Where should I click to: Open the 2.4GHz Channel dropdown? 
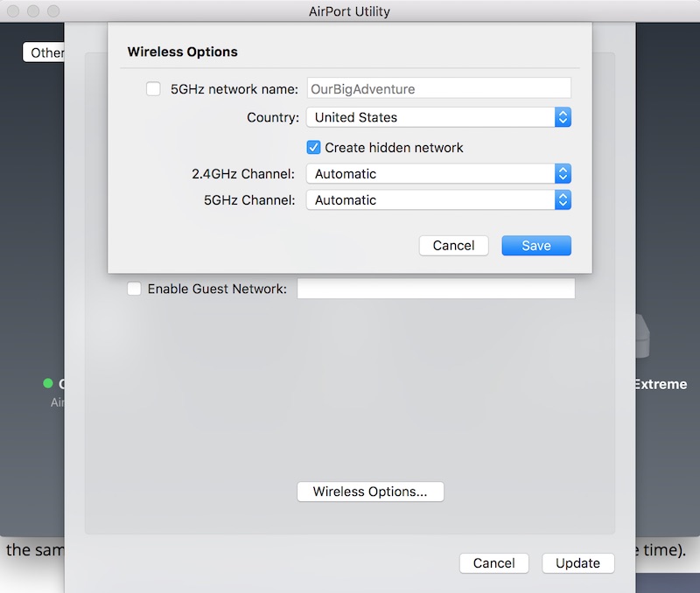click(x=438, y=173)
